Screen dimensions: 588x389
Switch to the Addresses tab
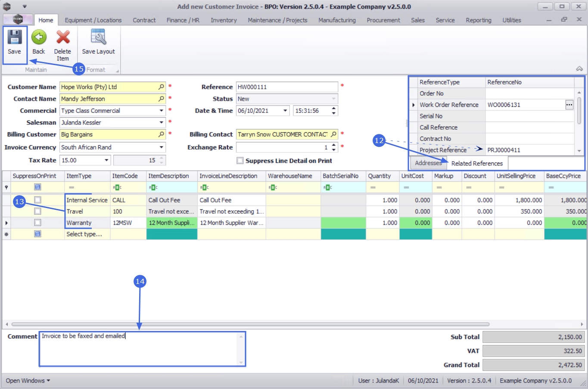pos(428,163)
